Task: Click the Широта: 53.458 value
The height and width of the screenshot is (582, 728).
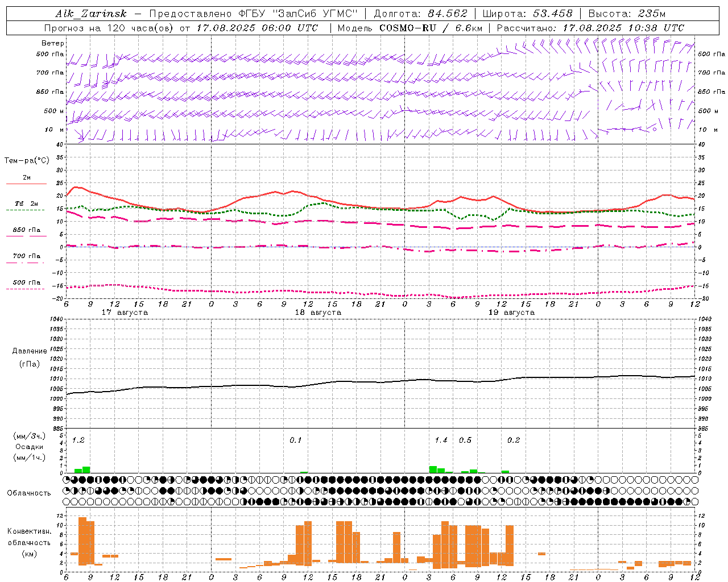Action: coord(528,14)
